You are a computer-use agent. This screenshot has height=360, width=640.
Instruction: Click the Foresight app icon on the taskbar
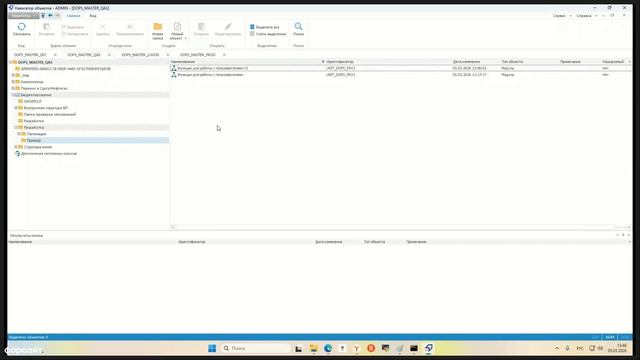429,348
